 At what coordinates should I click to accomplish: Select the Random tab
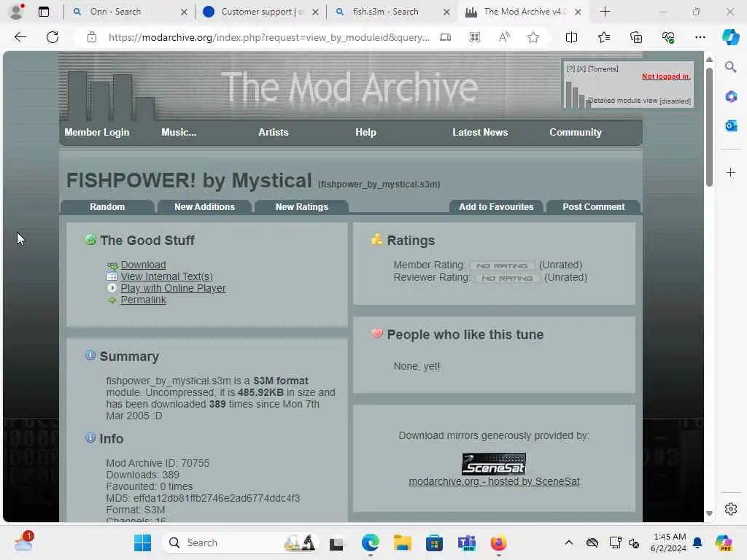(x=107, y=206)
